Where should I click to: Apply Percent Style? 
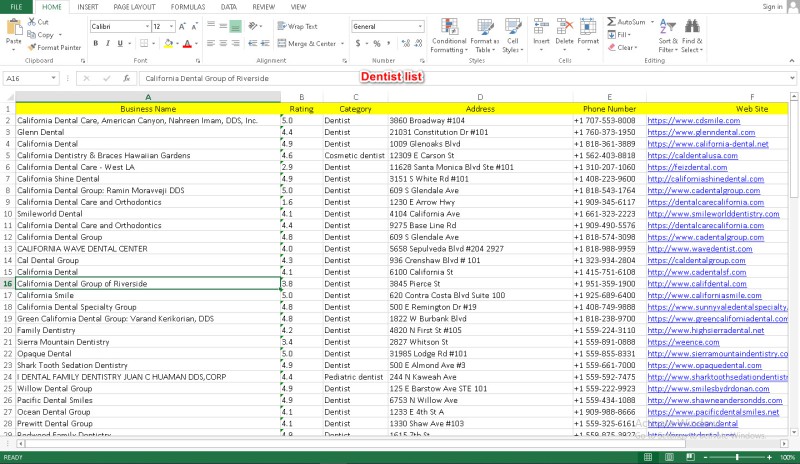click(x=377, y=43)
